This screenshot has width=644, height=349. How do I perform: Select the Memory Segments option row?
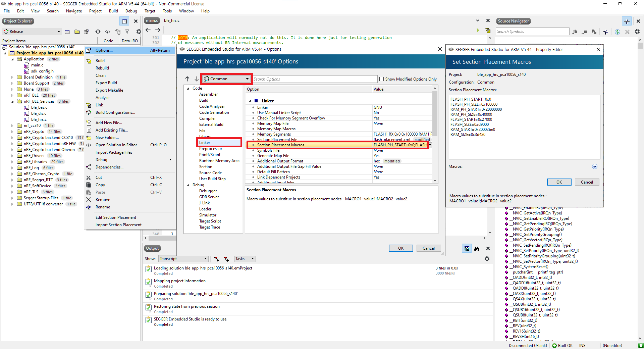point(339,134)
